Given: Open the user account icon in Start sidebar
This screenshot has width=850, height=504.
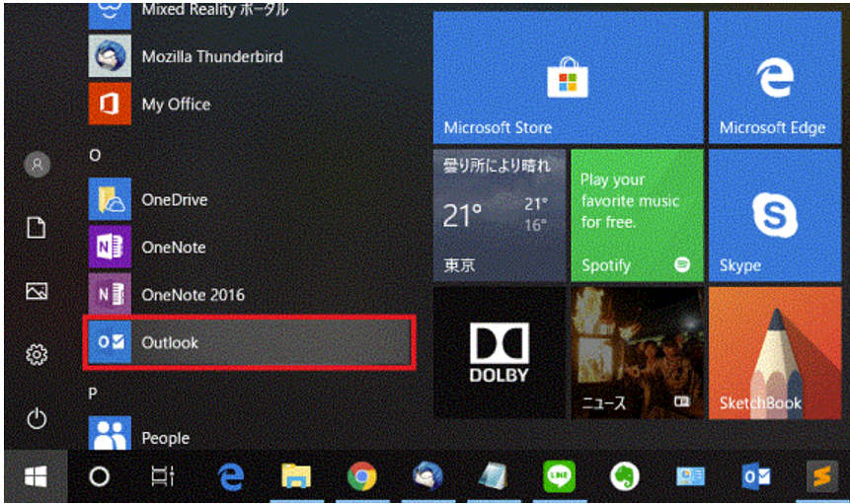Looking at the screenshot, I should pyautogui.click(x=37, y=164).
